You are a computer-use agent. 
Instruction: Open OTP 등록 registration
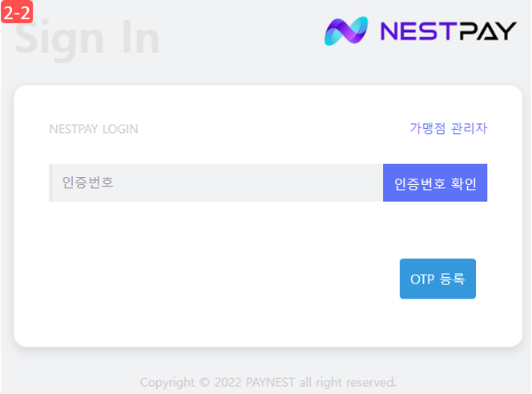click(x=437, y=279)
